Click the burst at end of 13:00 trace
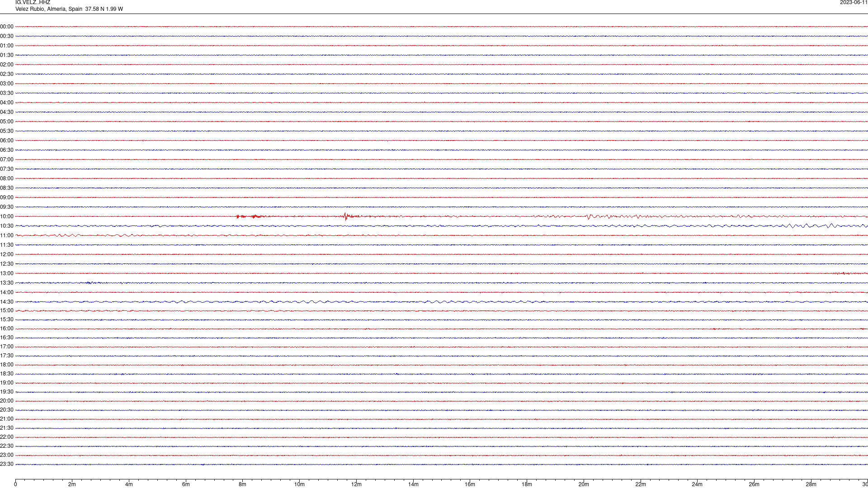The image size is (868, 488). pyautogui.click(x=845, y=273)
